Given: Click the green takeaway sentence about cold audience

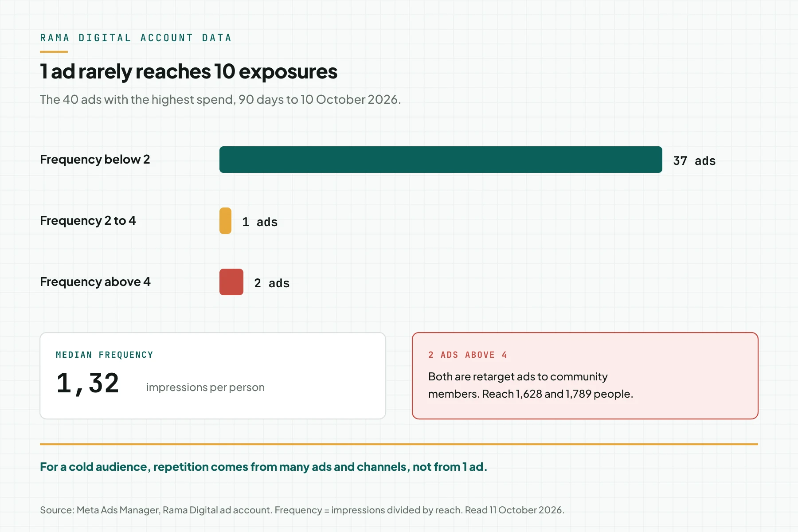Looking at the screenshot, I should point(263,467).
